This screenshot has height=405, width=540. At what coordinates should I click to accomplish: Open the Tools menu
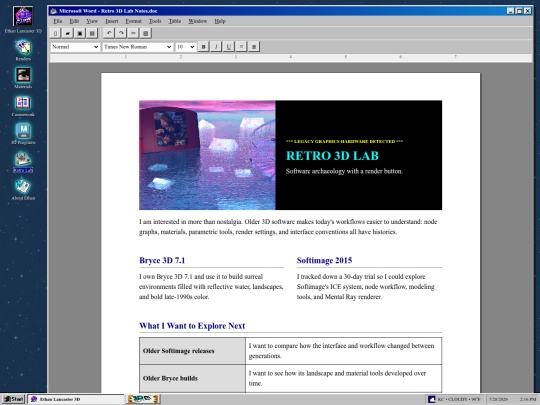[155, 21]
